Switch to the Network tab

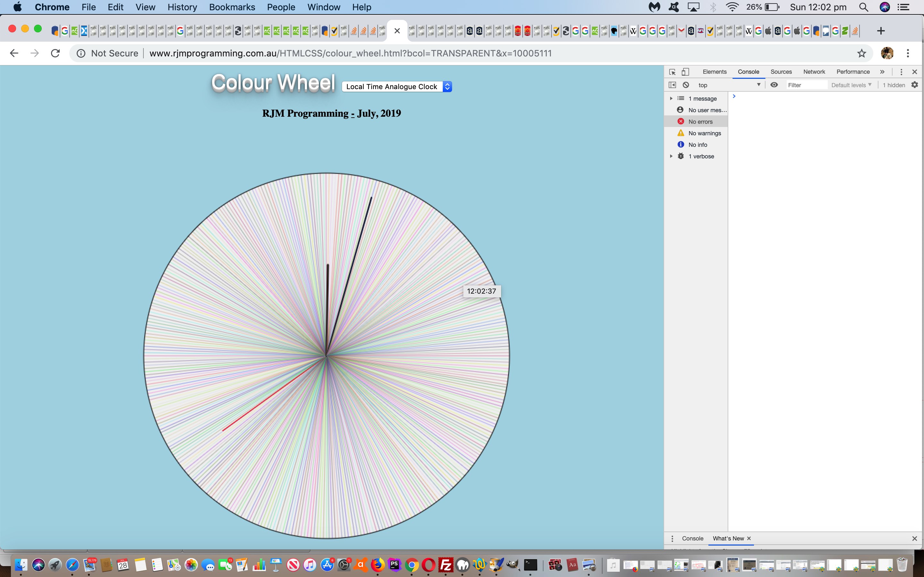pos(814,72)
